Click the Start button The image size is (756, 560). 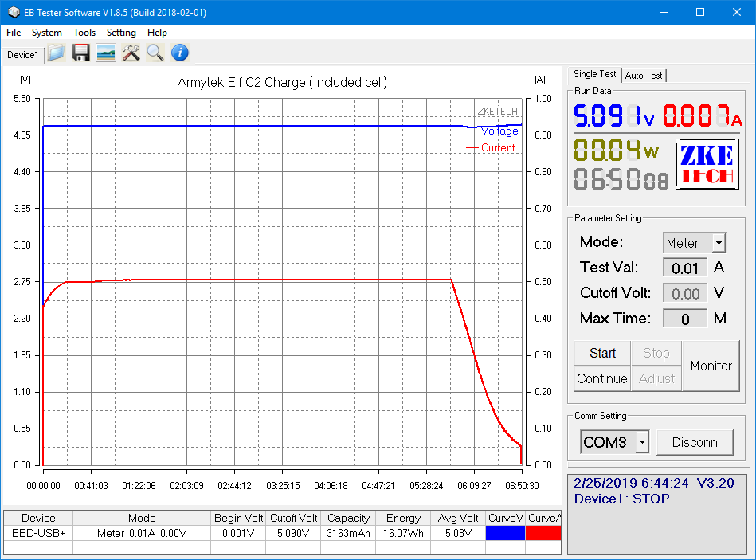coord(602,353)
